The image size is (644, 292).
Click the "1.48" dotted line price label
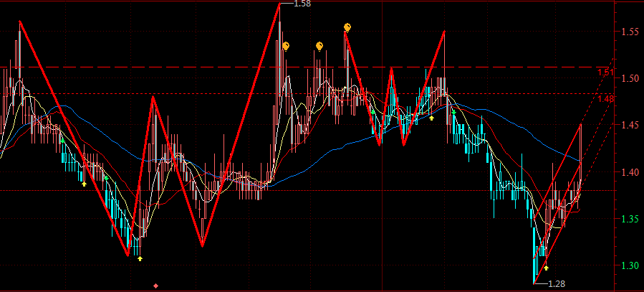pyautogui.click(x=606, y=99)
